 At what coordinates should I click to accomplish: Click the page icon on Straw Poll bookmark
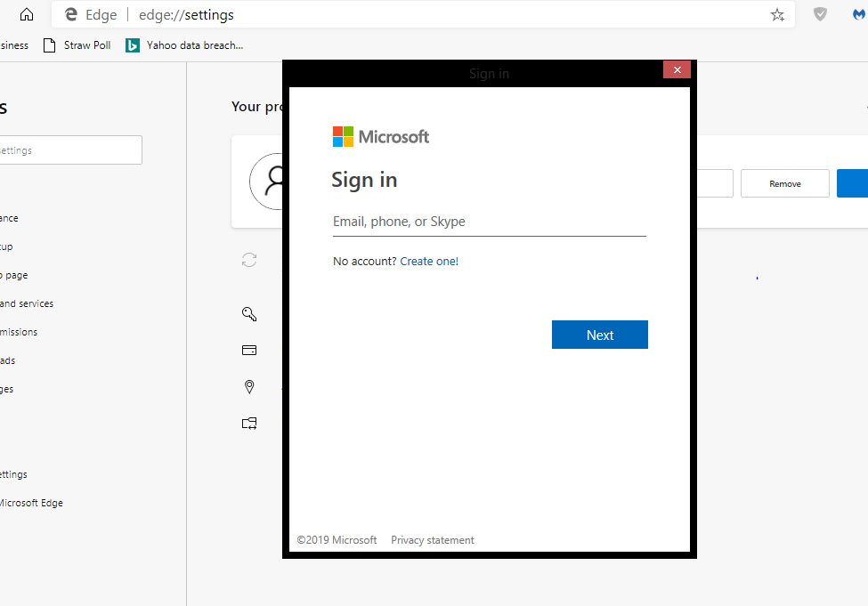[x=49, y=45]
